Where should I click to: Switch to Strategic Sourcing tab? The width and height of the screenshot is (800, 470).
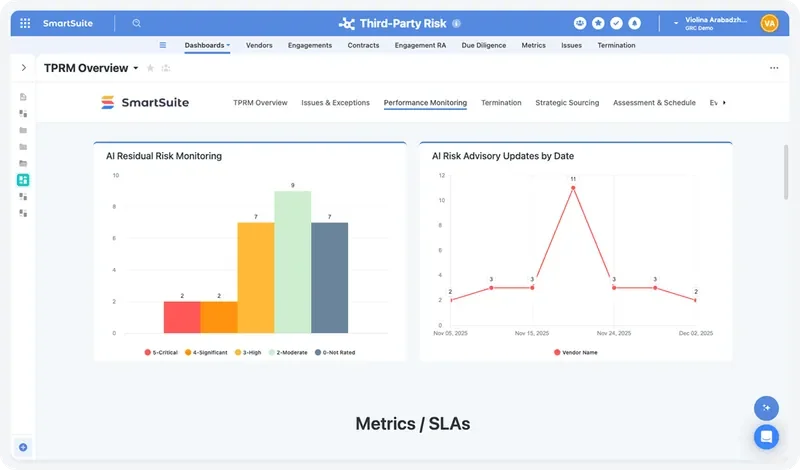(x=567, y=103)
